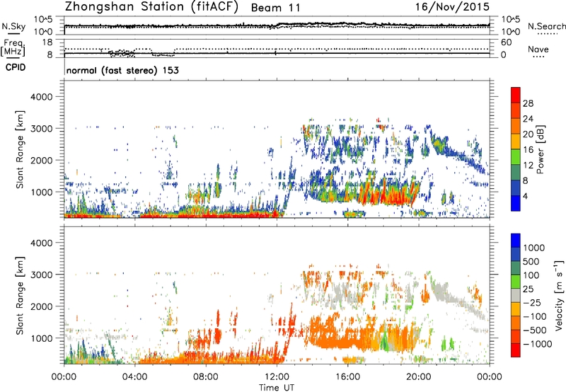Click the solid line sample under N.Sky
This screenshot has width=566, height=392.
[13, 33]
